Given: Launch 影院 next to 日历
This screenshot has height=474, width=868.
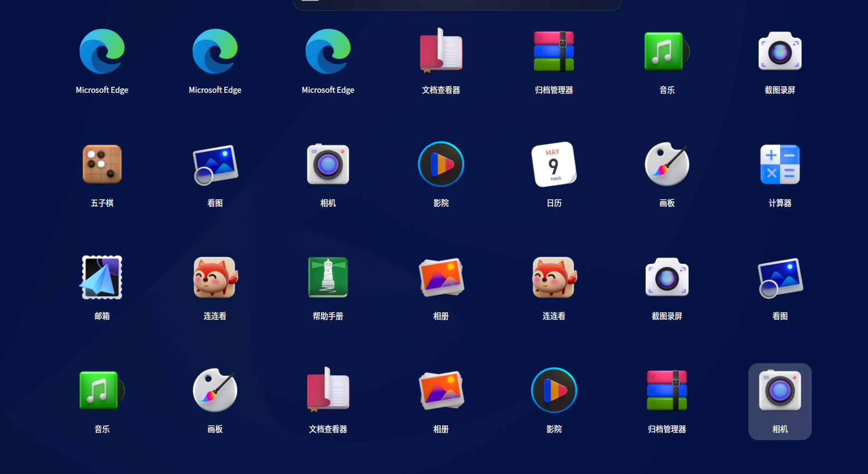Looking at the screenshot, I should [441, 164].
